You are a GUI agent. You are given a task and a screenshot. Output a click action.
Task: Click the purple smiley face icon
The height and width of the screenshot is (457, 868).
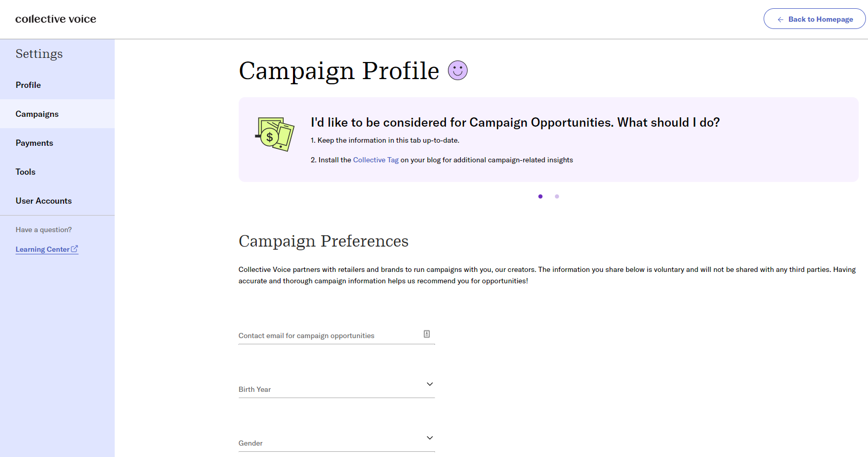tap(457, 70)
